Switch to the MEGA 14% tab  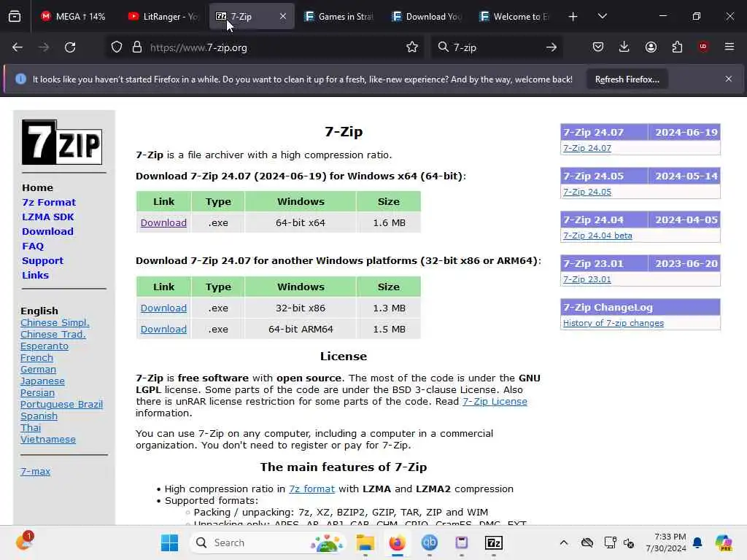(x=74, y=16)
